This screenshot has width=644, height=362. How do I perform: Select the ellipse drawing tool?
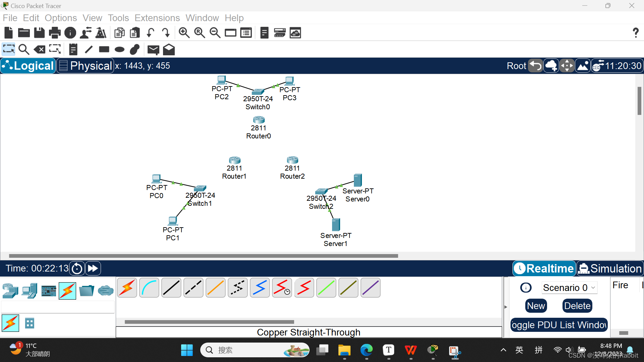tap(119, 50)
